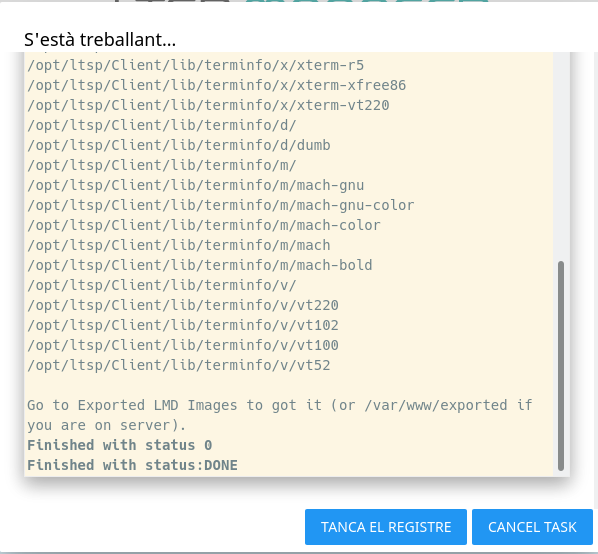Select the log line ending in xterm-r5
The height and width of the screenshot is (554, 598).
tap(195, 65)
